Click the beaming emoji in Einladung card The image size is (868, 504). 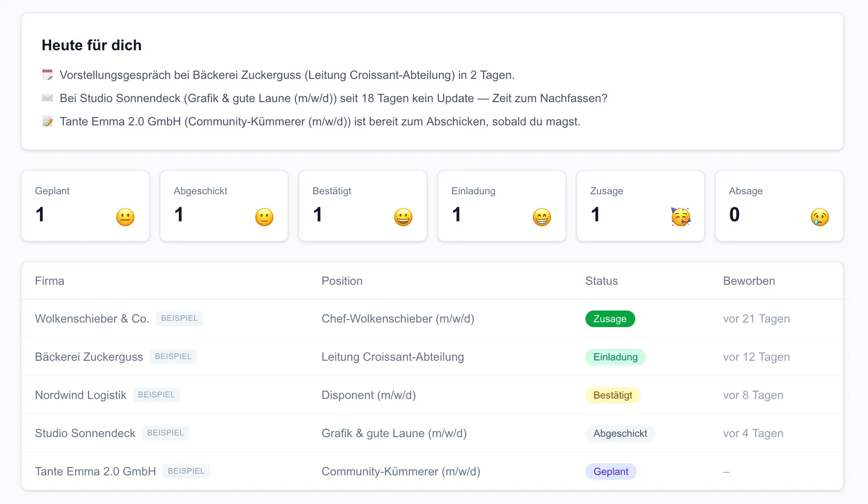(542, 217)
